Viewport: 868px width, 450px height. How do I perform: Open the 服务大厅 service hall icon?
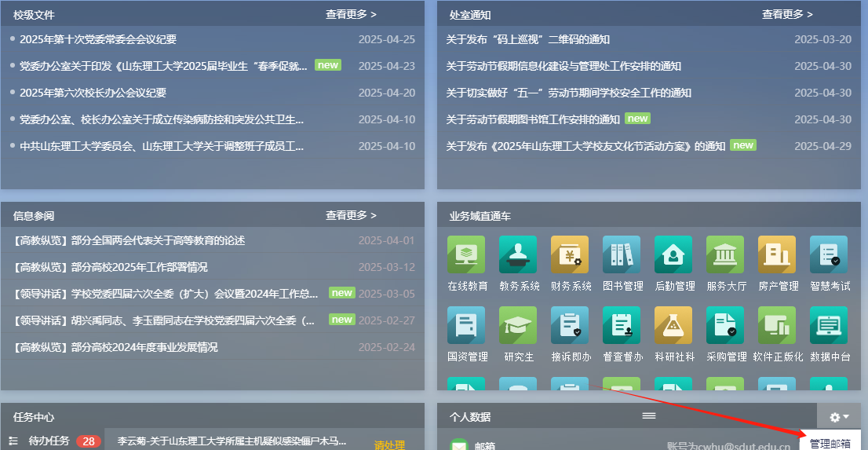[725, 254]
